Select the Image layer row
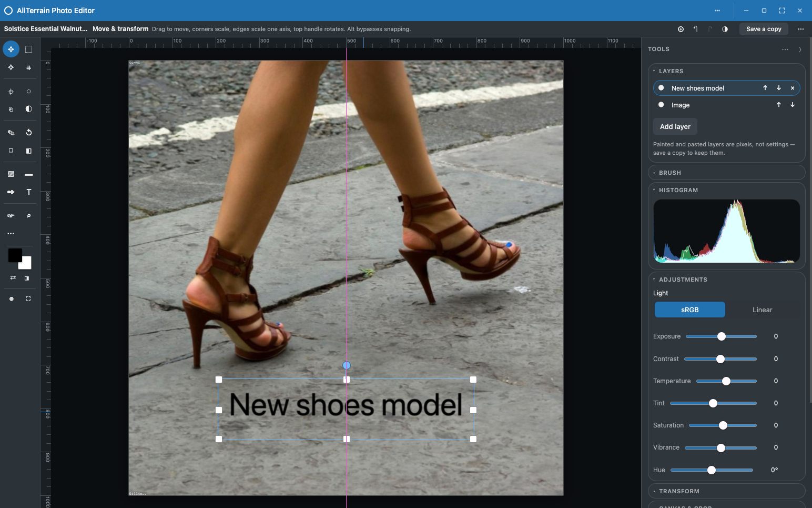The width and height of the screenshot is (812, 508). click(726, 105)
